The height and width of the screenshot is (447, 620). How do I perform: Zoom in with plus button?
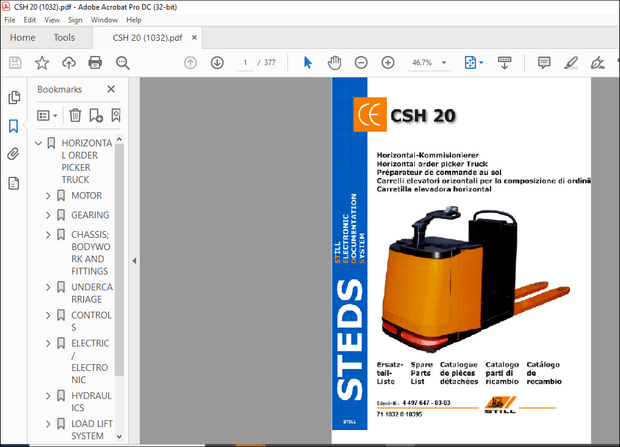388,63
